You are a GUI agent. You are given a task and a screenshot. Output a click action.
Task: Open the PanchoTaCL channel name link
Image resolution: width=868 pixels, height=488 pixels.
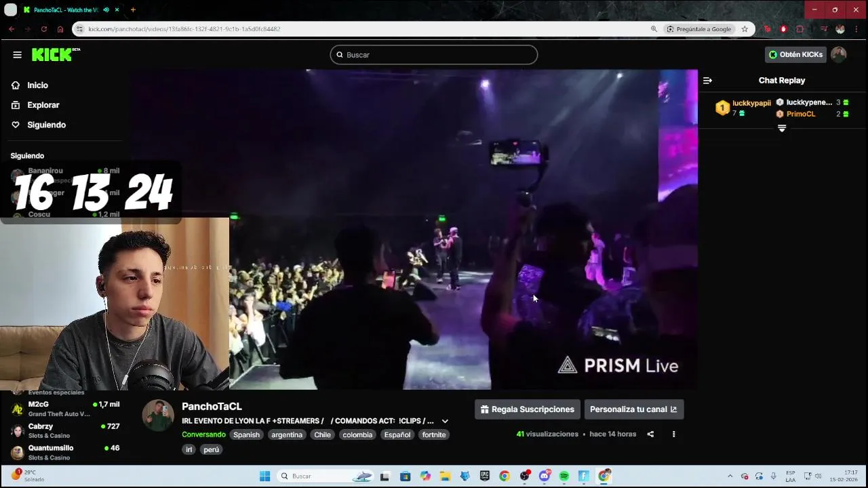click(212, 407)
